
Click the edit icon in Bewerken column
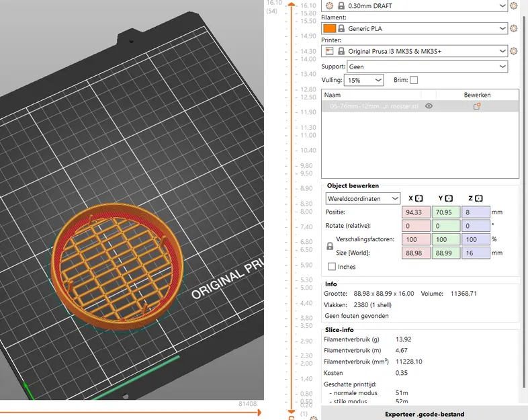tap(477, 106)
